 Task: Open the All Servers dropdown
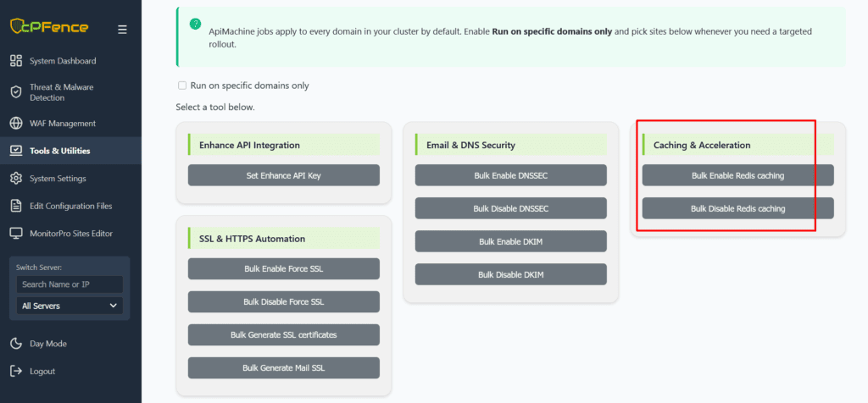click(x=70, y=306)
